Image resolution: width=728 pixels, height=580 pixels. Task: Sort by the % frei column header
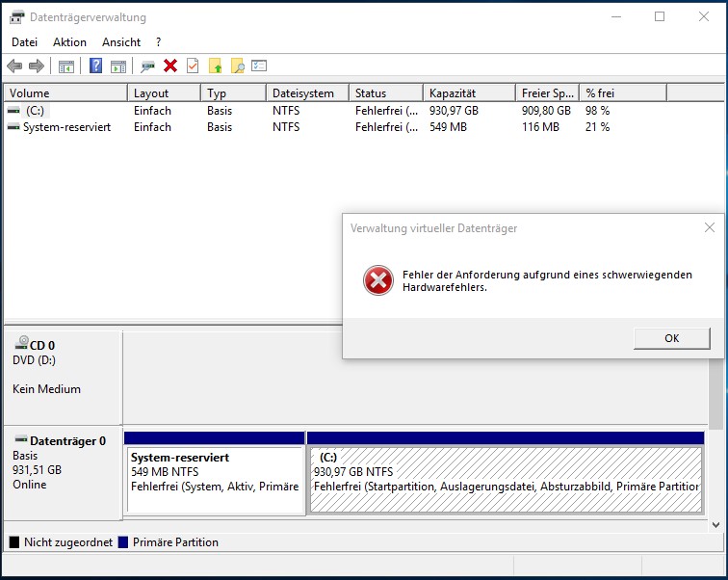[624, 92]
